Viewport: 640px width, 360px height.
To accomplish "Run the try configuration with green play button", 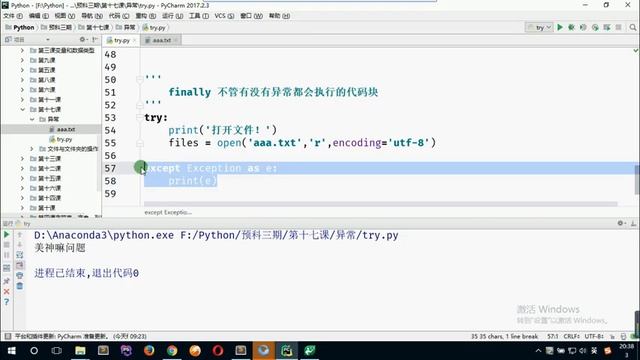I will (x=560, y=27).
